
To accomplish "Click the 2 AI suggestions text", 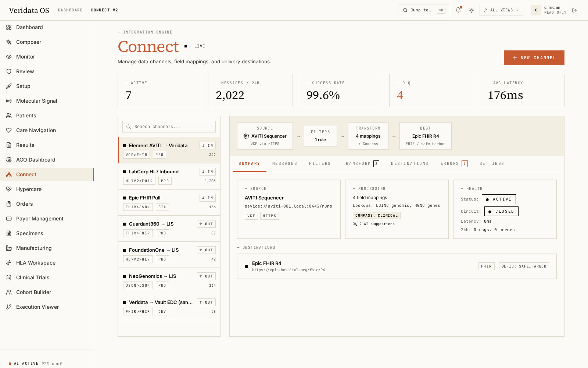I will [377, 224].
